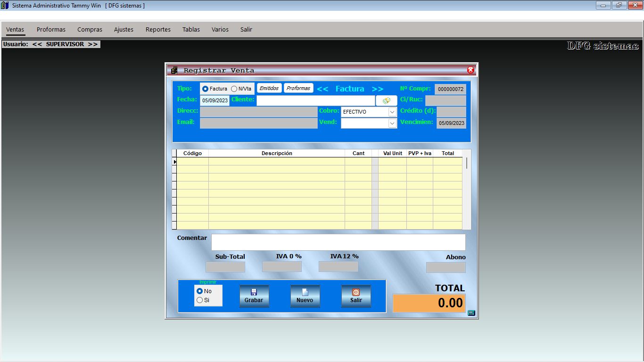Click the register icon in Registrar Venta title

[x=174, y=70]
